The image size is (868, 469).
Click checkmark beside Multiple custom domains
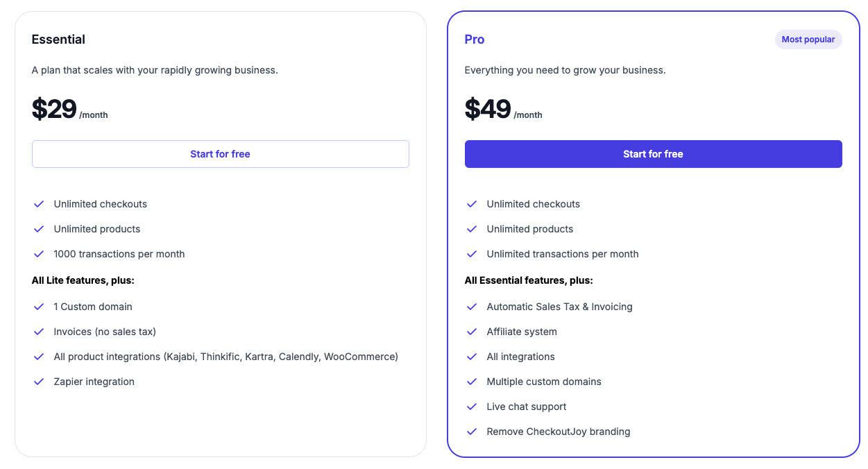[x=472, y=382]
